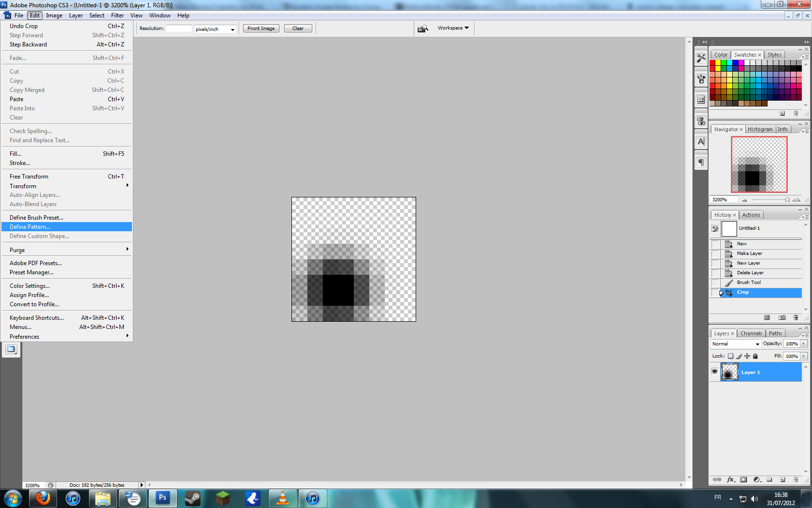Switch to the Channels tab
Image resolution: width=812 pixels, height=508 pixels.
click(751, 333)
